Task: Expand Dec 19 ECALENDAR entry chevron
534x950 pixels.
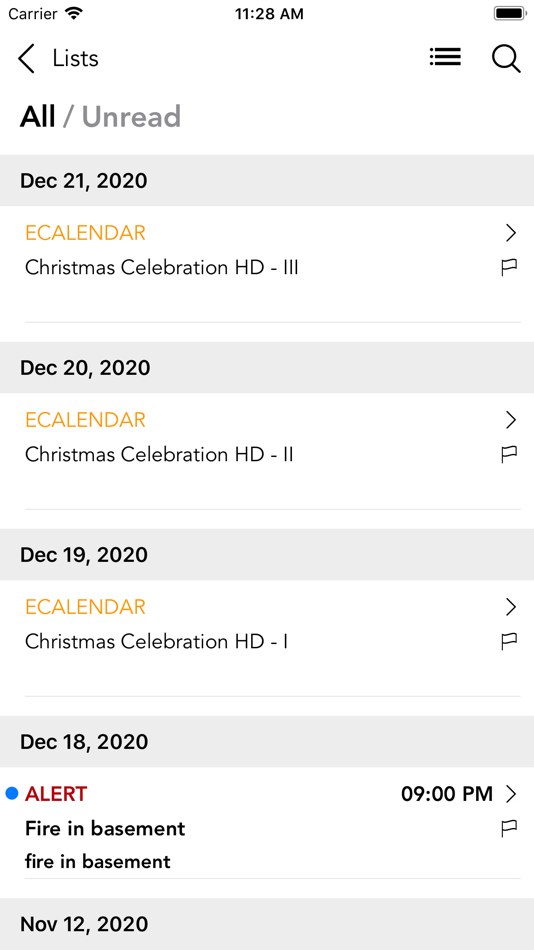Action: [511, 607]
